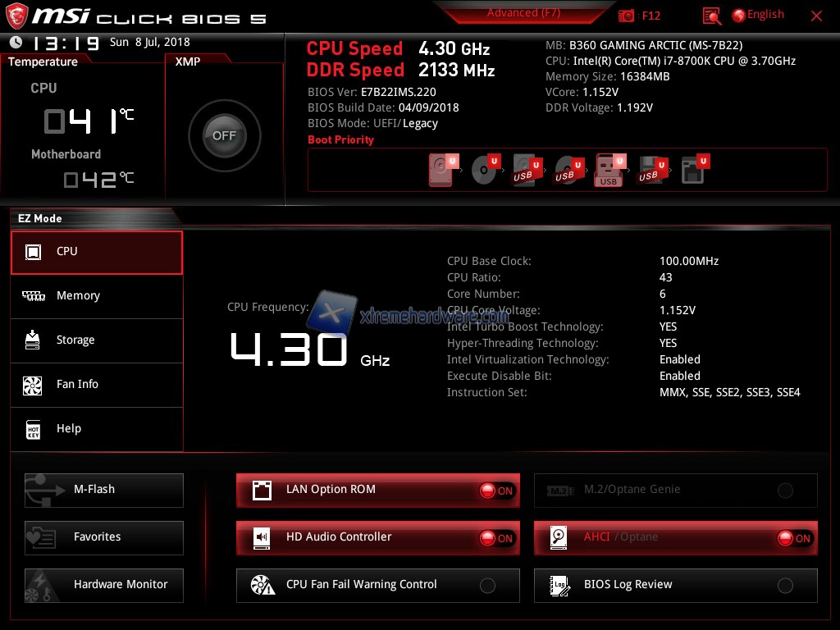Show the Fan Info panel
This screenshot has height=630, width=840.
(97, 385)
